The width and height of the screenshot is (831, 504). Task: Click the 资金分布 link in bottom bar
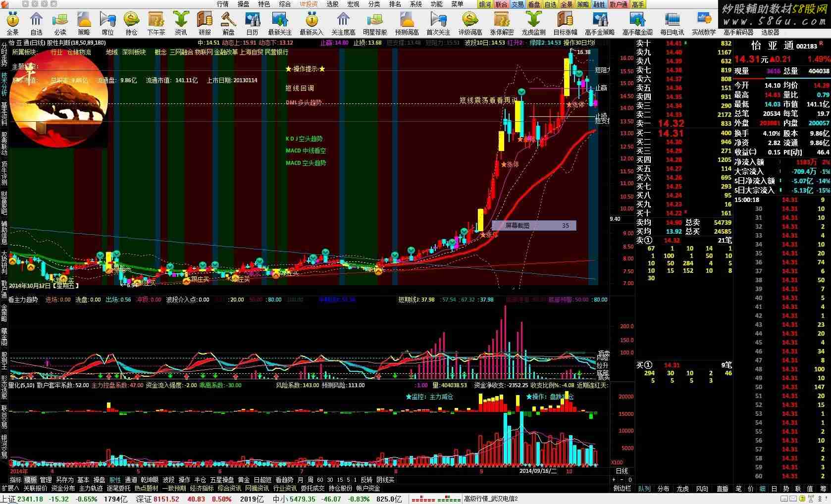pos(63,488)
